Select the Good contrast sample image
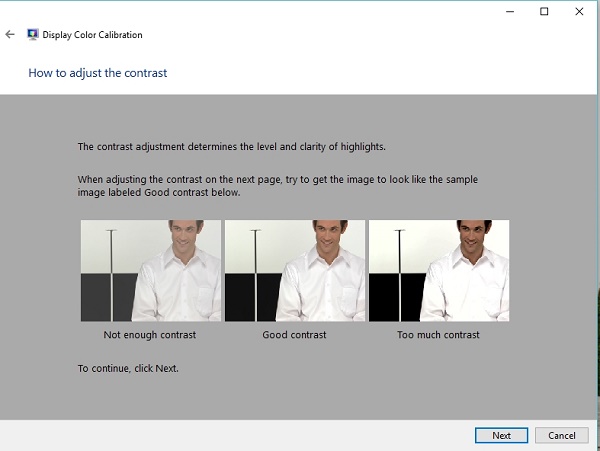The width and height of the screenshot is (600, 451). click(295, 270)
